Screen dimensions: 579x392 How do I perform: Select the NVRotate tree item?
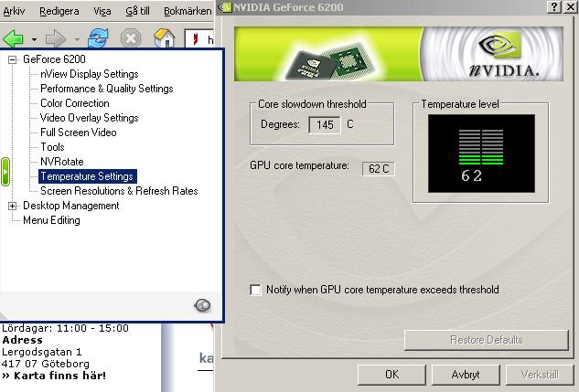tap(62, 162)
